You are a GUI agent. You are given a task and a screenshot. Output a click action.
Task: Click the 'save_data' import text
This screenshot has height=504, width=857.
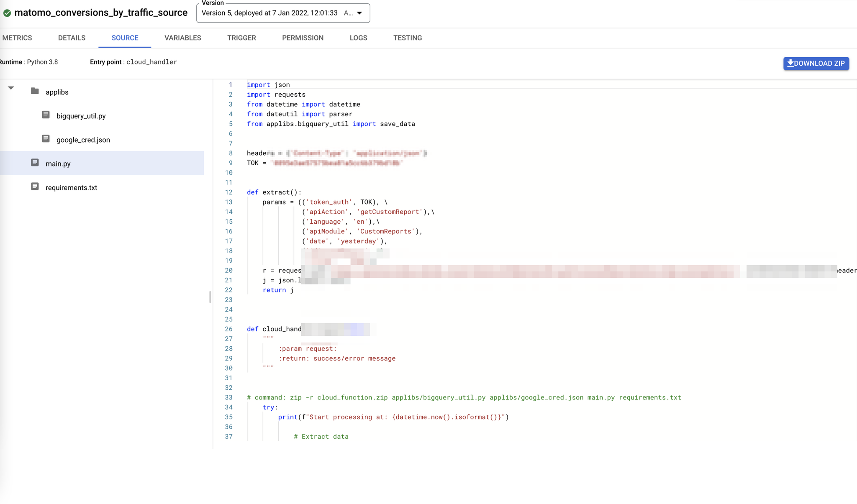398,124
